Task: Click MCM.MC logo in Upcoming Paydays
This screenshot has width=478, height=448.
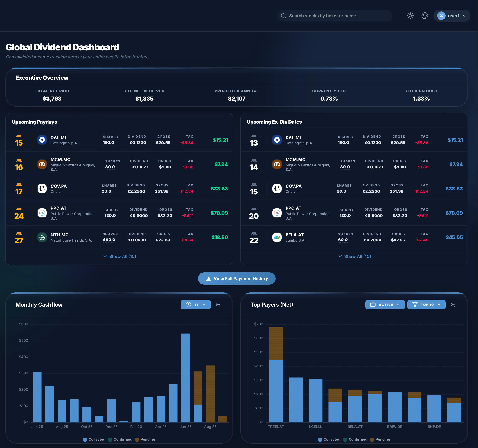Action: 42,164
